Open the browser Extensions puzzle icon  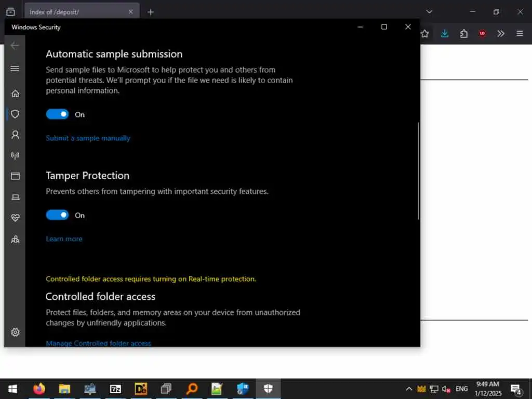pos(463,34)
